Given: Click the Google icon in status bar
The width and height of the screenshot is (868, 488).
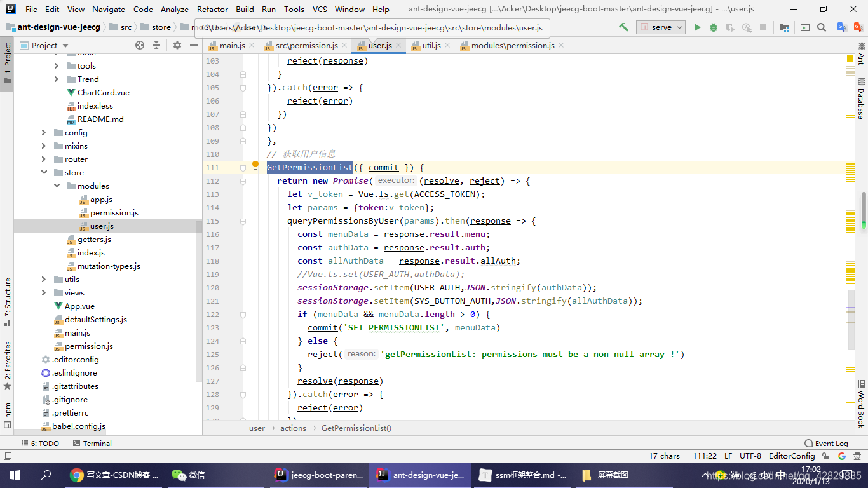Looking at the screenshot, I should coord(842,456).
